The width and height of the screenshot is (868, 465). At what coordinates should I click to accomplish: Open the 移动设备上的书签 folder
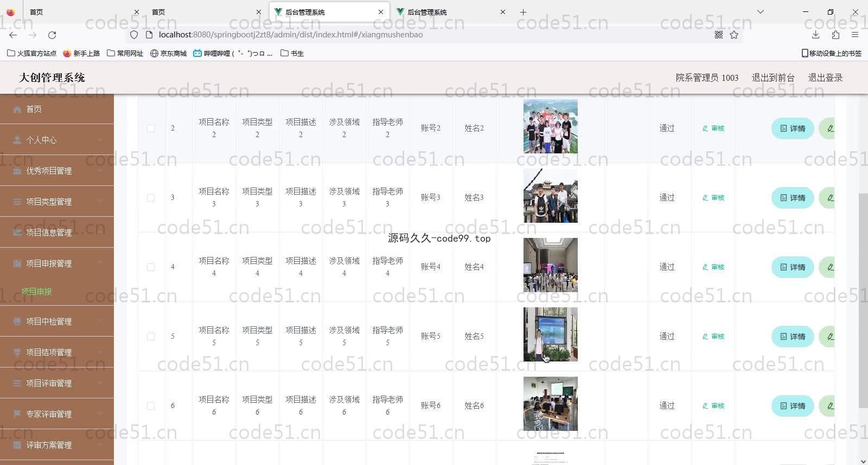[831, 53]
